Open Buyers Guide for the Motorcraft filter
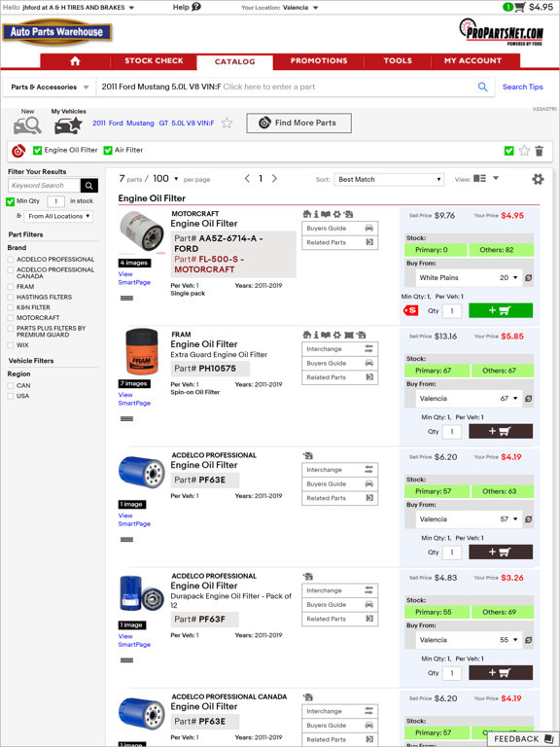 339,229
